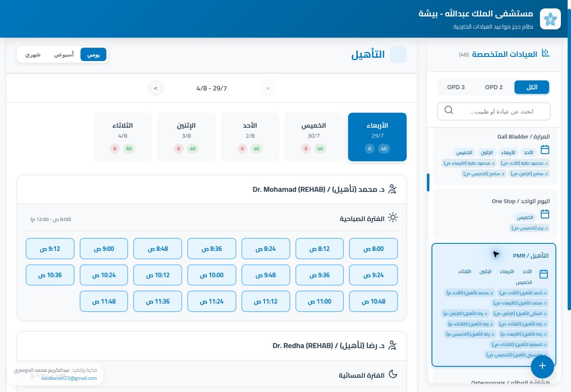Click the evening period moon icon

pyautogui.click(x=393, y=374)
